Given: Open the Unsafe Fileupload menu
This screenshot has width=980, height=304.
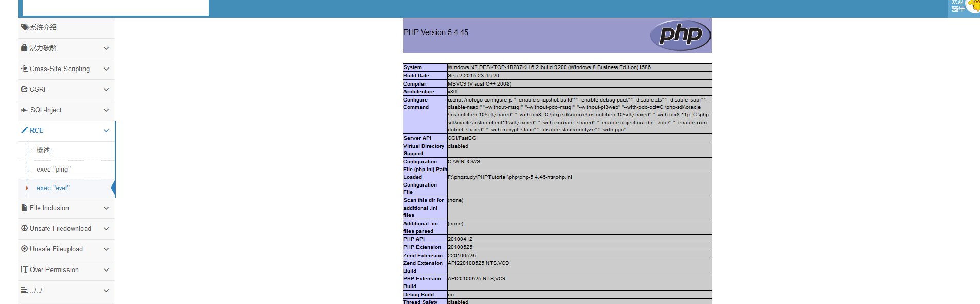Looking at the screenshot, I should [66, 249].
